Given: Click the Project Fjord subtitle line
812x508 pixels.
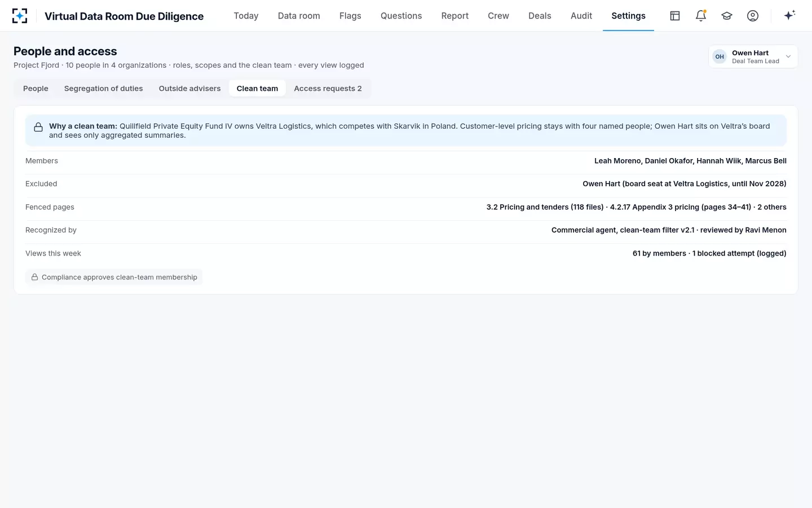Looking at the screenshot, I should (x=189, y=65).
